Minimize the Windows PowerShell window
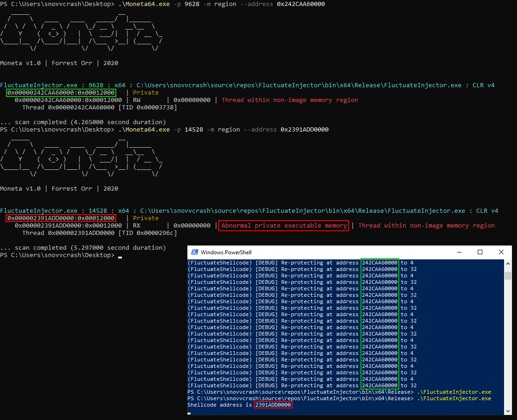Viewport: 517px width, 420px height. click(458, 252)
